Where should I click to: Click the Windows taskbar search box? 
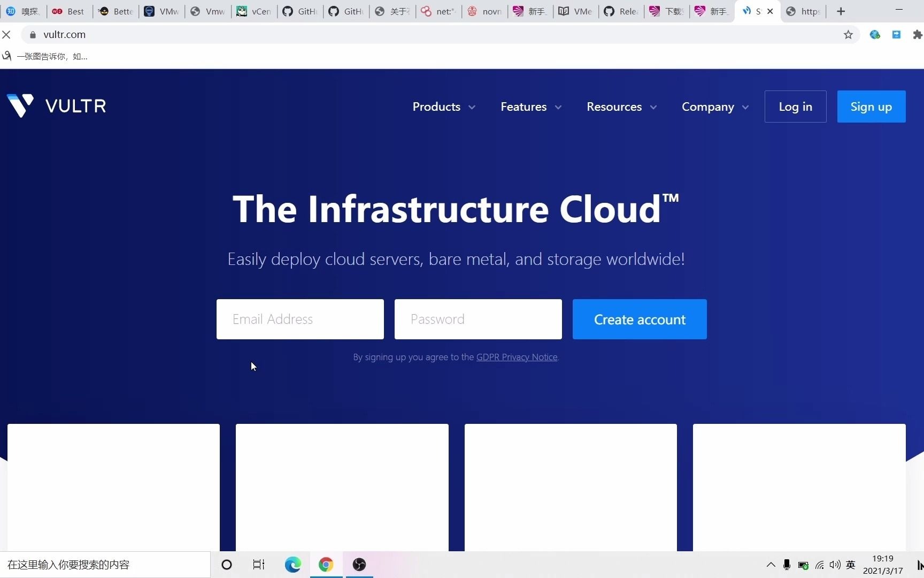[105, 565]
